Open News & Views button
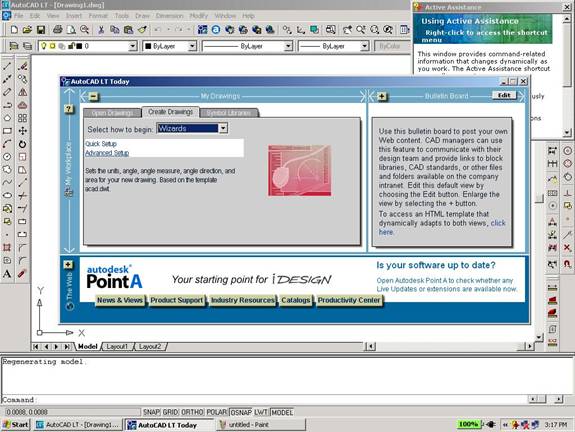 [120, 300]
